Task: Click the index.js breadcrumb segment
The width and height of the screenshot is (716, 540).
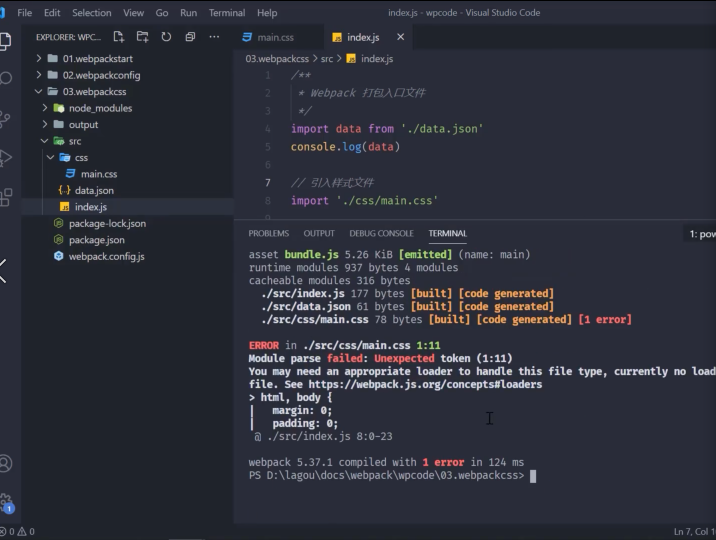Action: (377, 59)
